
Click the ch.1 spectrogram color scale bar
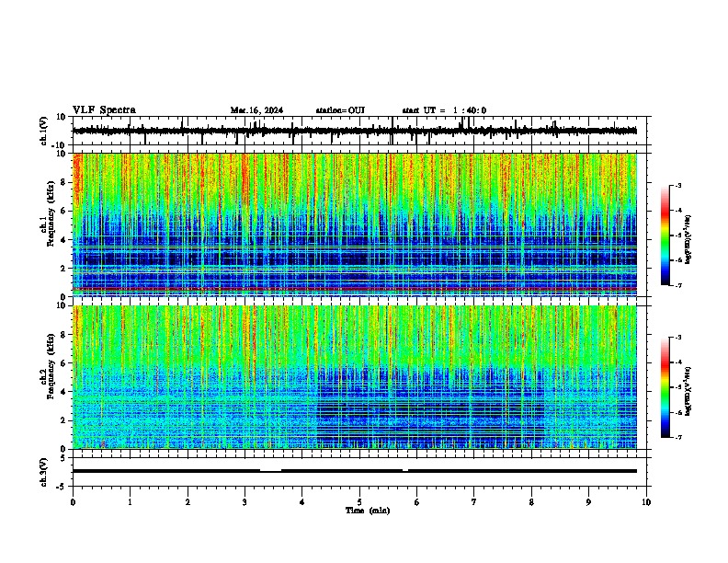tap(665, 236)
